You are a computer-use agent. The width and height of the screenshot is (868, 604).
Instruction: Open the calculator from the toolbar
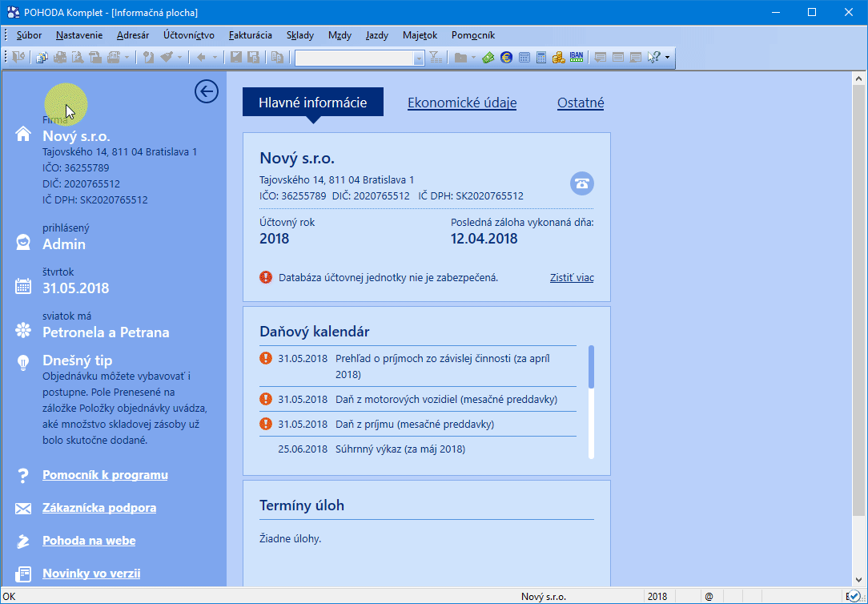click(x=541, y=57)
